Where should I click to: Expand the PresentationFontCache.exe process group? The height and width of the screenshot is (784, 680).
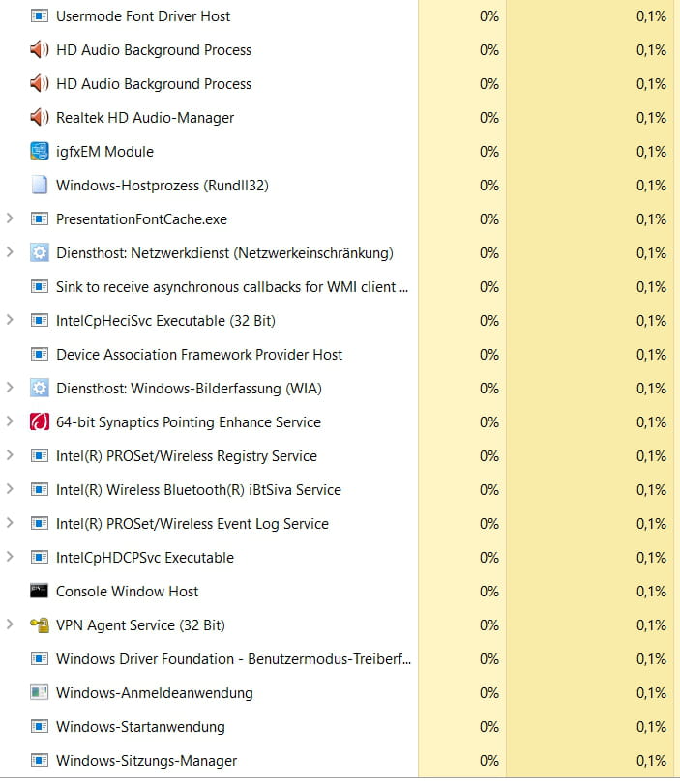point(10,218)
